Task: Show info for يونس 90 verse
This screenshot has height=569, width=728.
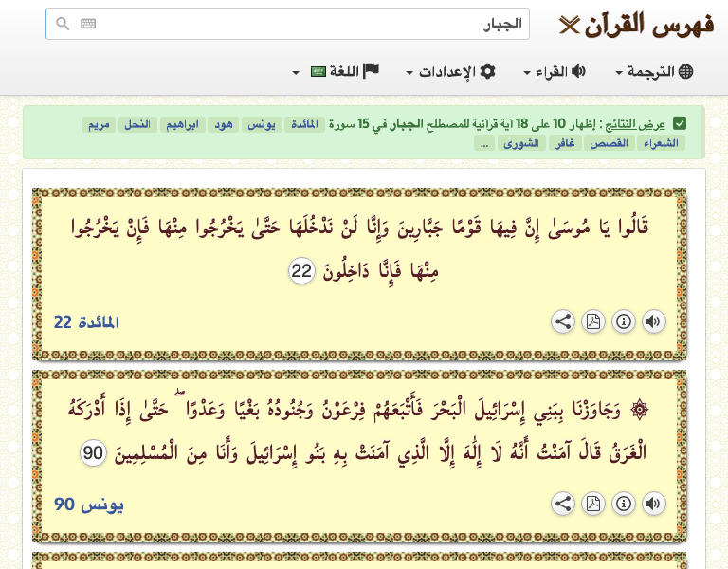Action: tap(624, 504)
